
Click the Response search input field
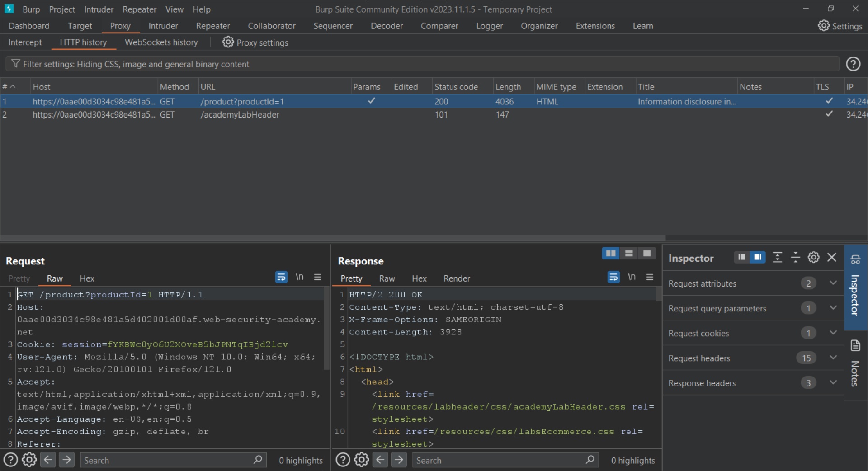497,460
